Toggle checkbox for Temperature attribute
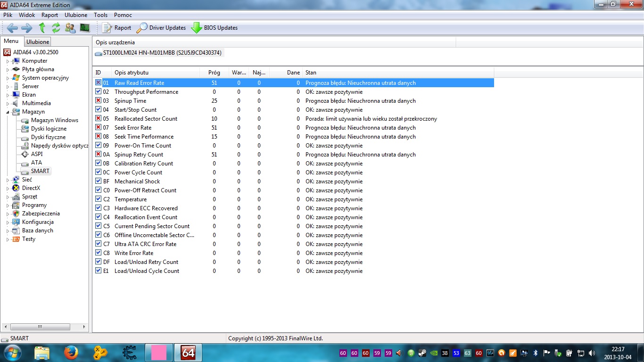Image resolution: width=644 pixels, height=362 pixels. [98, 199]
